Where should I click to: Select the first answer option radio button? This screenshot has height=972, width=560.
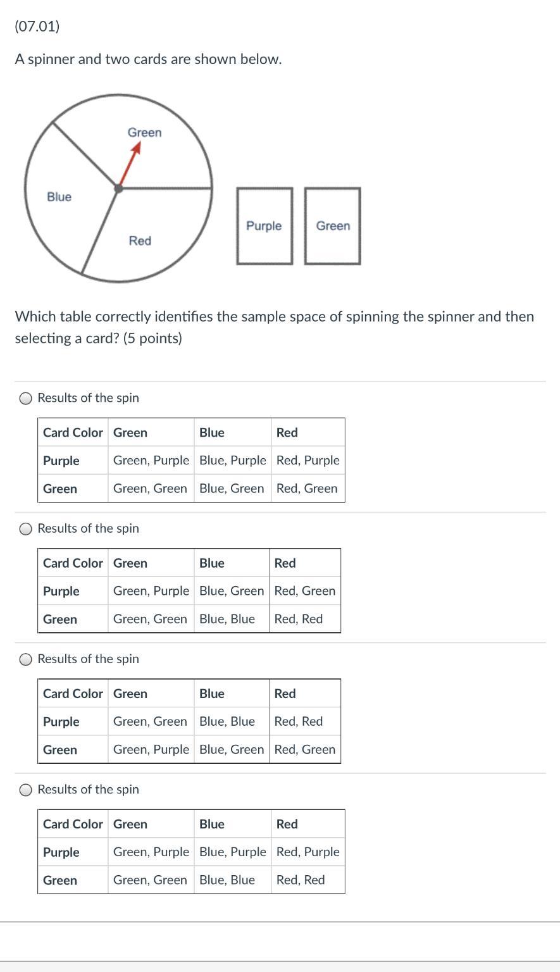point(26,398)
